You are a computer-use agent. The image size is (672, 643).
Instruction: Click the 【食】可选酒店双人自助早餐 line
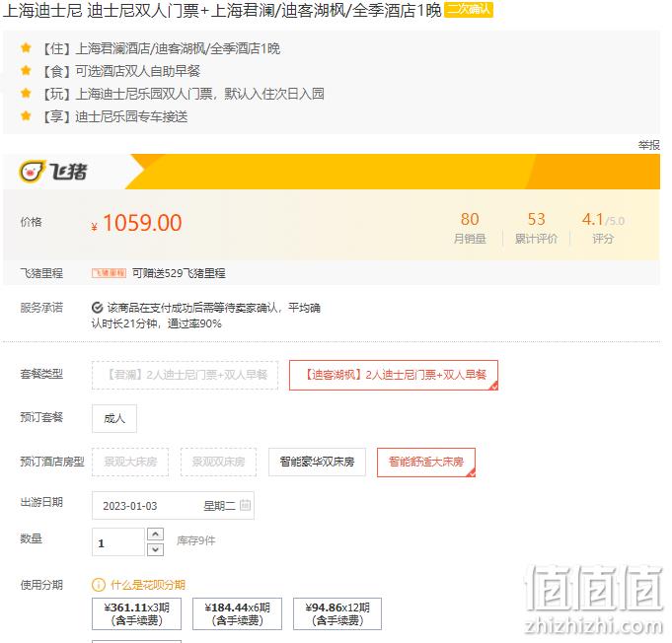click(x=120, y=71)
